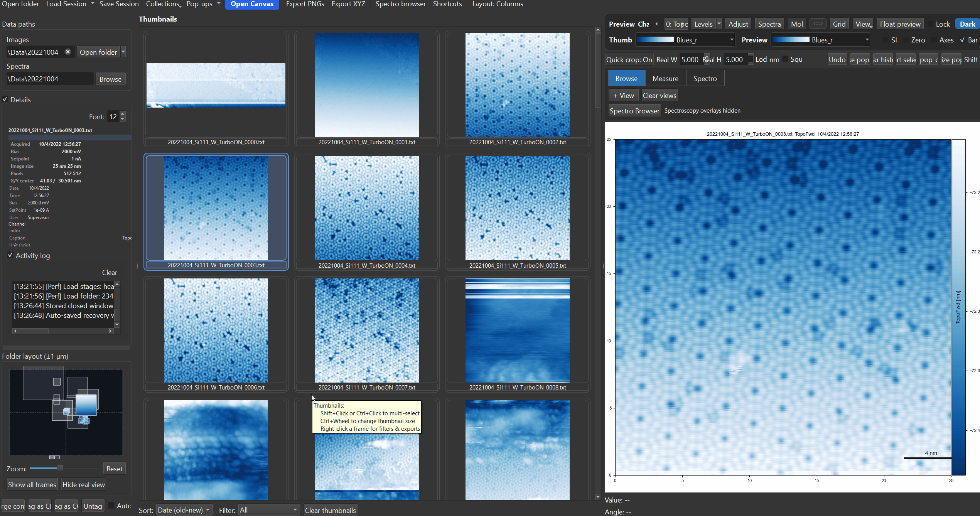
Task: Click the chain-link icon in the toolbar
Action: (x=818, y=24)
